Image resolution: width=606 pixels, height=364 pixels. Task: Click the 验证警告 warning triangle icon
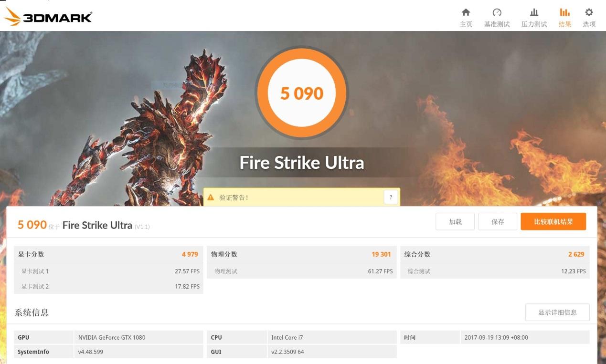pyautogui.click(x=211, y=197)
